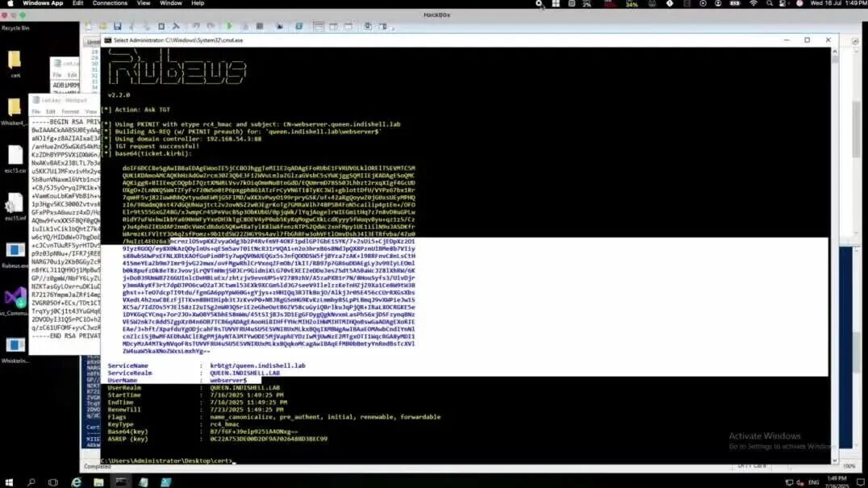The height and width of the screenshot is (488, 868).
Task: Click the BEGIN RSA PRIVATE line in Notepad
Action: click(66, 122)
